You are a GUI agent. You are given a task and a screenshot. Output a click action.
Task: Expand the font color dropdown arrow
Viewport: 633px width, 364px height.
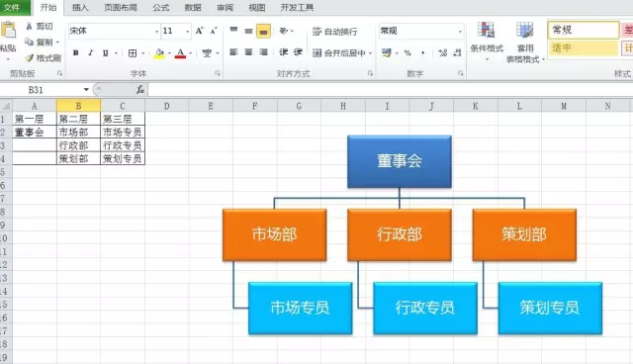(190, 52)
